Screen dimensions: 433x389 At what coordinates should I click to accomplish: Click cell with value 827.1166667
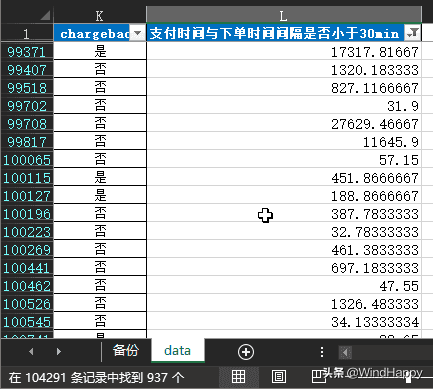(284, 88)
